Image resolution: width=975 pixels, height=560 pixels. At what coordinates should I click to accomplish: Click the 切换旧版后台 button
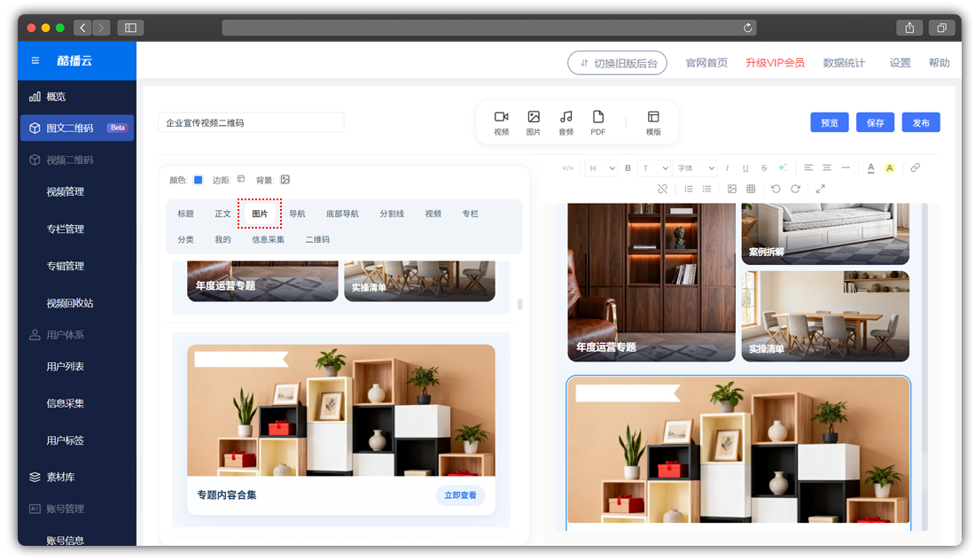click(x=617, y=63)
